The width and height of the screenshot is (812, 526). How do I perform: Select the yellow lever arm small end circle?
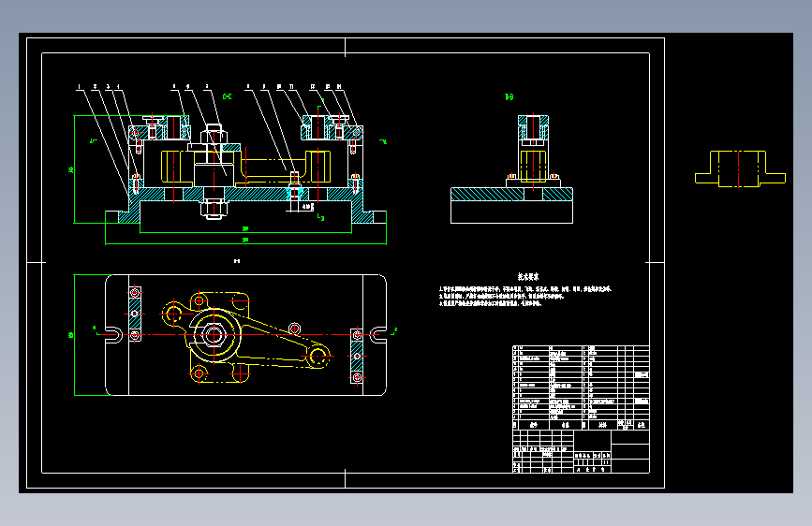pos(317,356)
